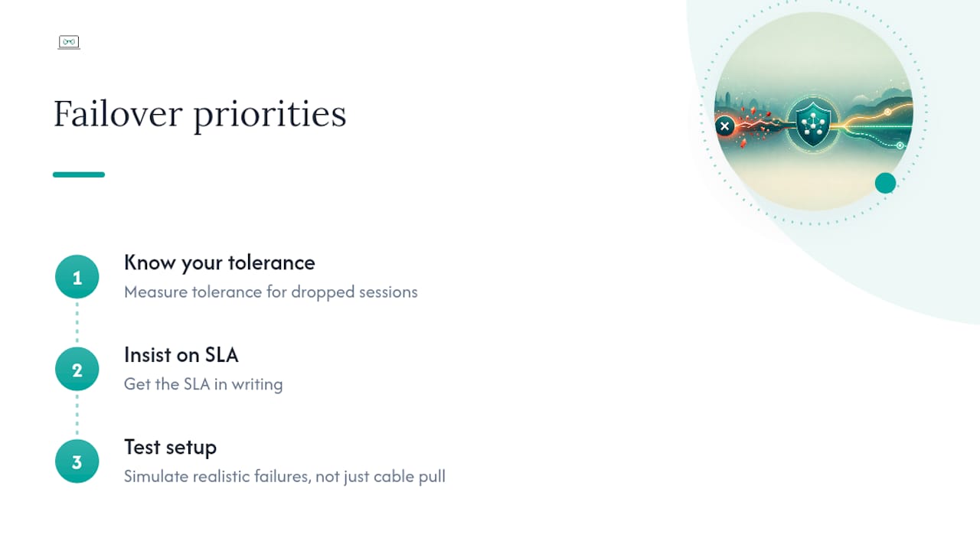The width and height of the screenshot is (980, 551).
Task: Click the dark X failure icon in the illustration
Action: (x=724, y=126)
